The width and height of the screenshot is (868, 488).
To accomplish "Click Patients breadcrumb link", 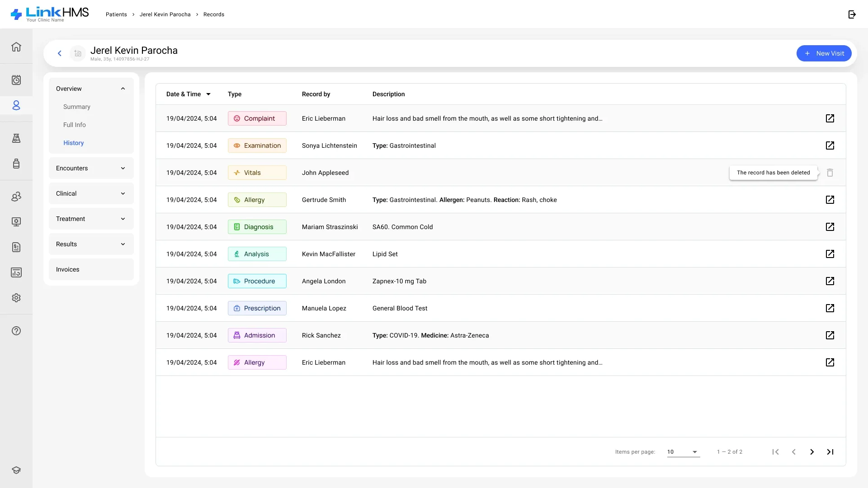I will pos(116,14).
